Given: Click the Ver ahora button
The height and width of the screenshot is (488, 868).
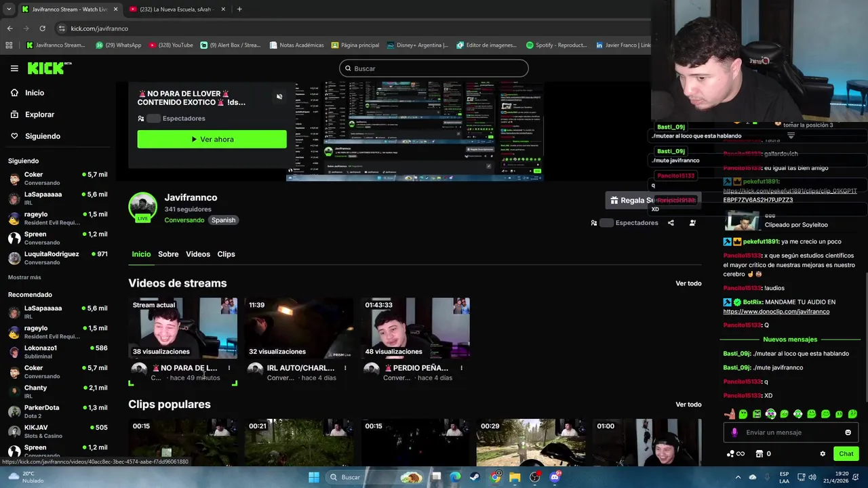Looking at the screenshot, I should (x=212, y=139).
